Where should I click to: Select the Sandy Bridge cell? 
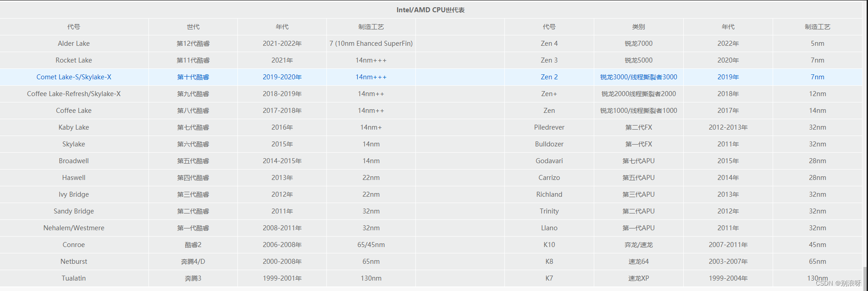pyautogui.click(x=74, y=211)
